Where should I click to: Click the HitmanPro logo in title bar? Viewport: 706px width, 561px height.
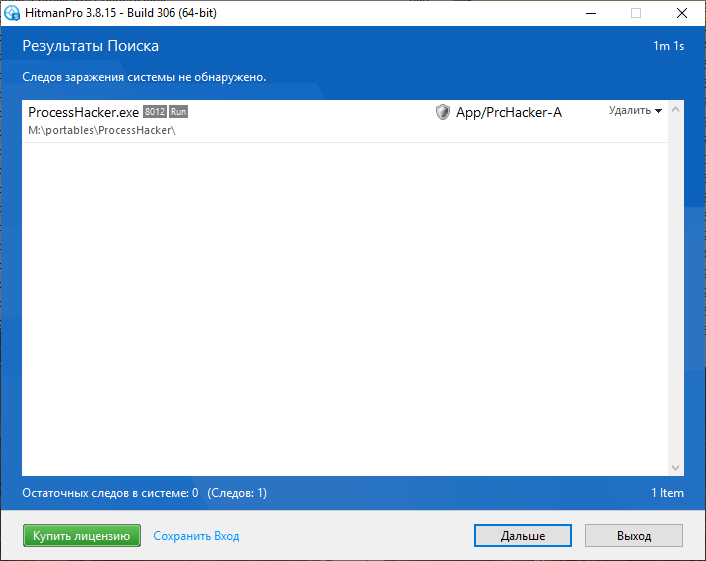[12, 13]
